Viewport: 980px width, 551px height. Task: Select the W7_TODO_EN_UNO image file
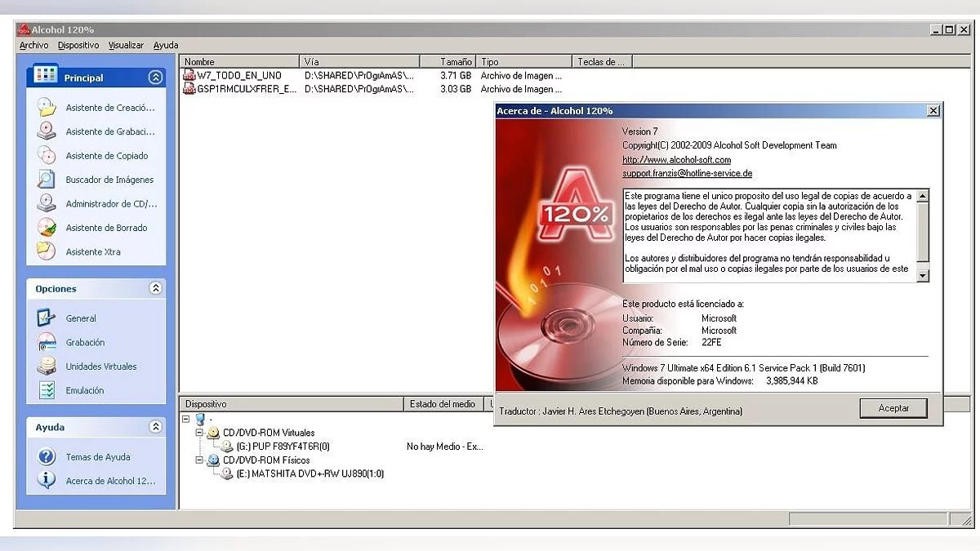coord(238,75)
